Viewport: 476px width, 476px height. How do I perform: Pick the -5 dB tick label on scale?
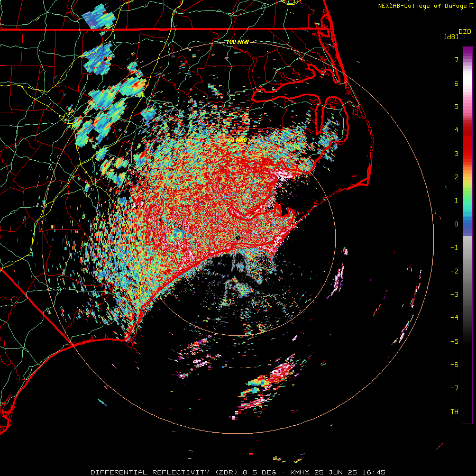coord(454,342)
